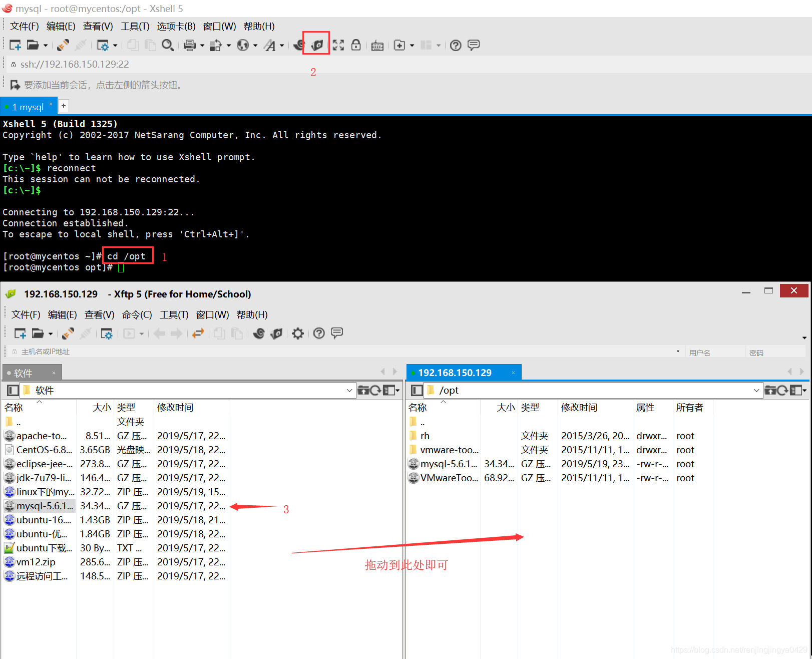Sort local files by 修改时间 column header
The height and width of the screenshot is (659, 812).
[x=191, y=408]
